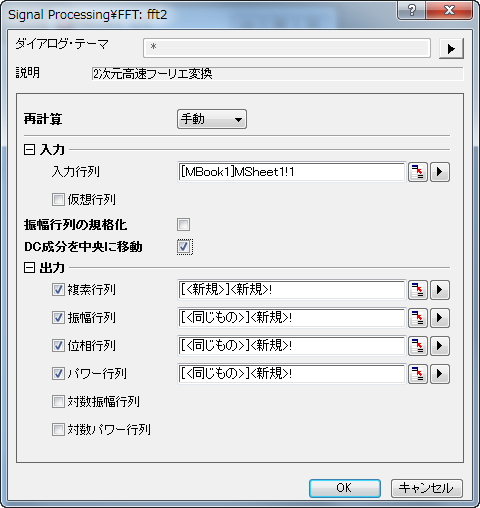
Task: Open arrow menu beside 複素行列 field
Action: 440,290
